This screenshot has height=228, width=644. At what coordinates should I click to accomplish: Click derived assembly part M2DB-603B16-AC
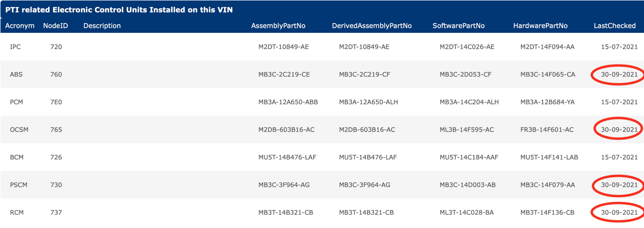coord(367,130)
